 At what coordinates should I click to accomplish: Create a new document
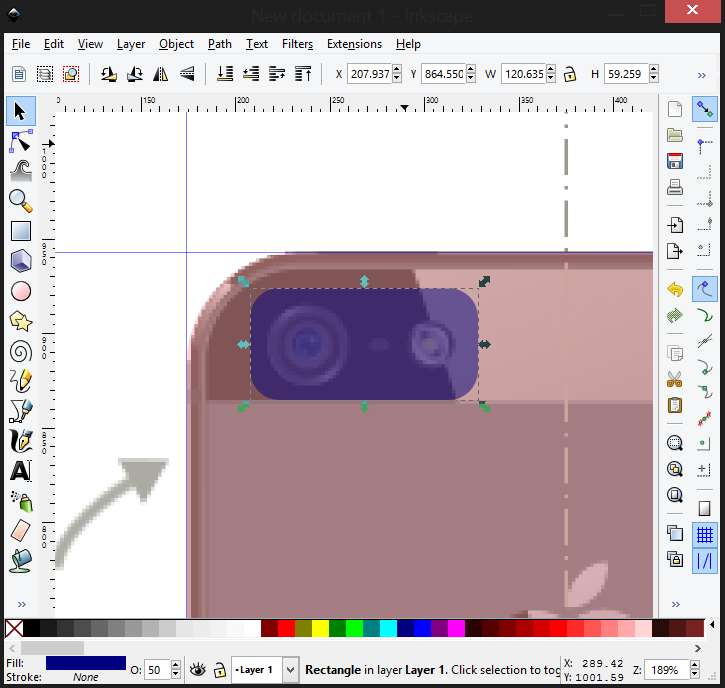(x=675, y=109)
